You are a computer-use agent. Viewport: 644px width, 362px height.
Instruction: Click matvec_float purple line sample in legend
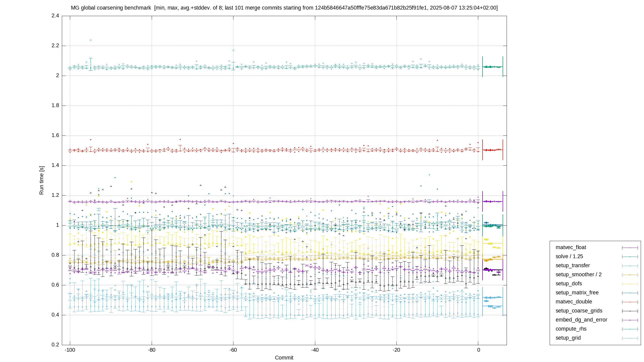point(630,248)
